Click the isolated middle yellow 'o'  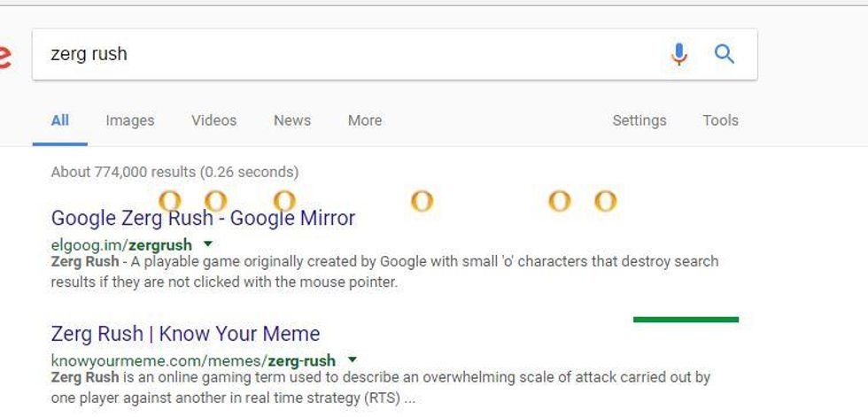pos(422,201)
